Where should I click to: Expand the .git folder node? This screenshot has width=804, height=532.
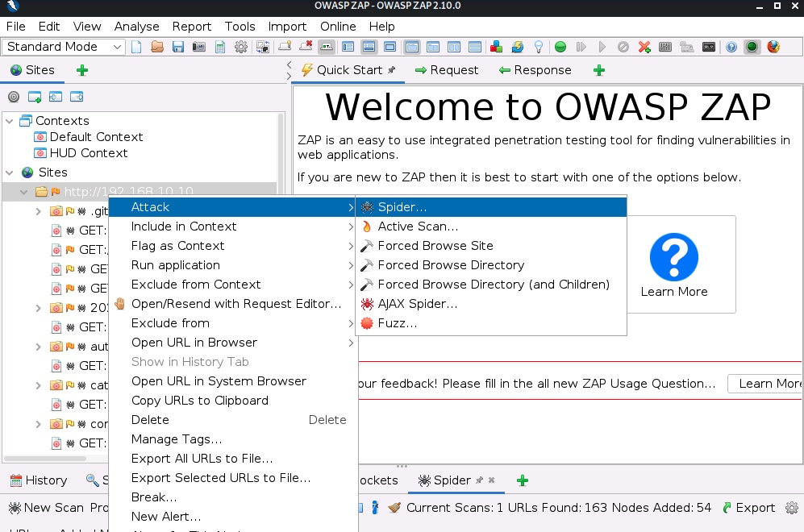click(x=38, y=211)
